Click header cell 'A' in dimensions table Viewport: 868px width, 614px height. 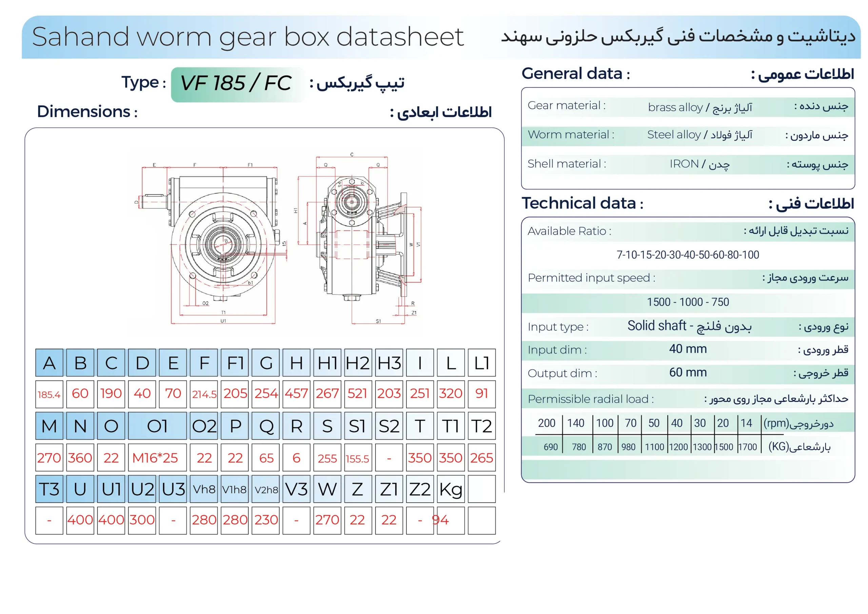(x=49, y=363)
